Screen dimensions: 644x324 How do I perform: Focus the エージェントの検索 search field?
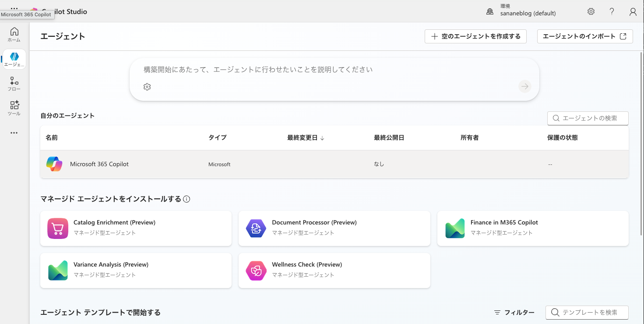588,118
